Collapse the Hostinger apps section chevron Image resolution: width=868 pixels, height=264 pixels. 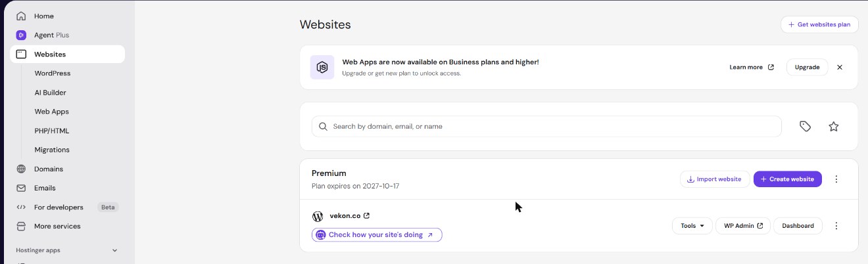(114, 250)
